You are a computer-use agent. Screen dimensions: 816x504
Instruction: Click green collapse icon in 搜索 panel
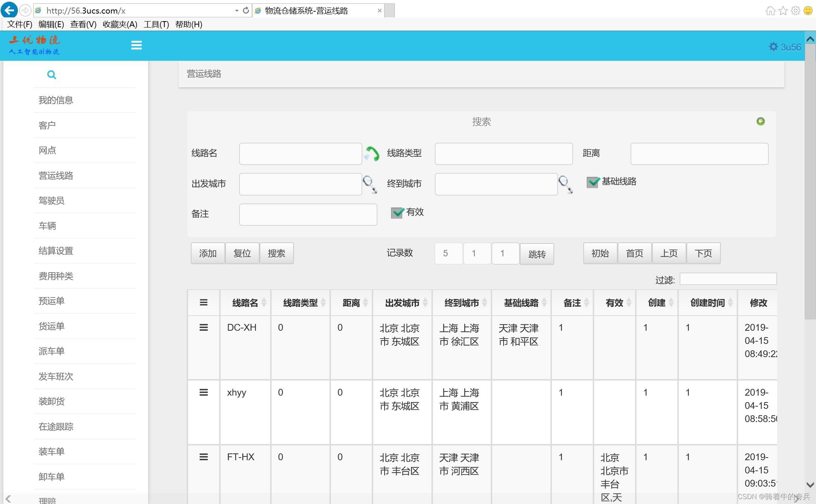click(760, 121)
